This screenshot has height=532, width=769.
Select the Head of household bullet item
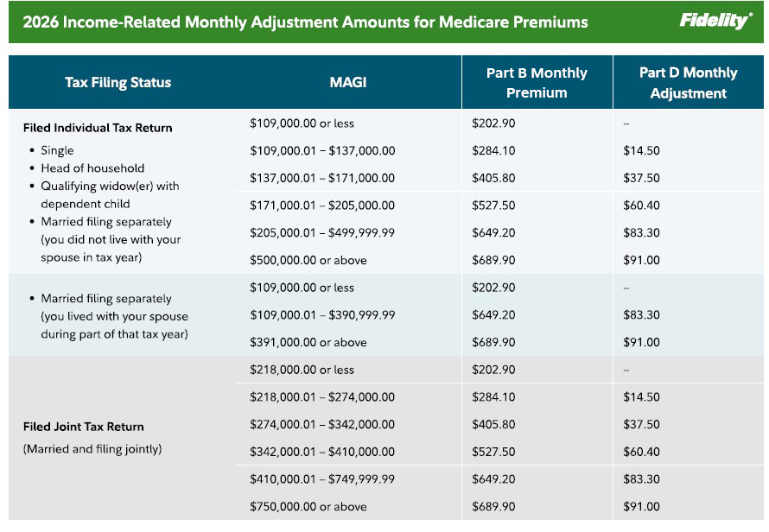point(92,168)
